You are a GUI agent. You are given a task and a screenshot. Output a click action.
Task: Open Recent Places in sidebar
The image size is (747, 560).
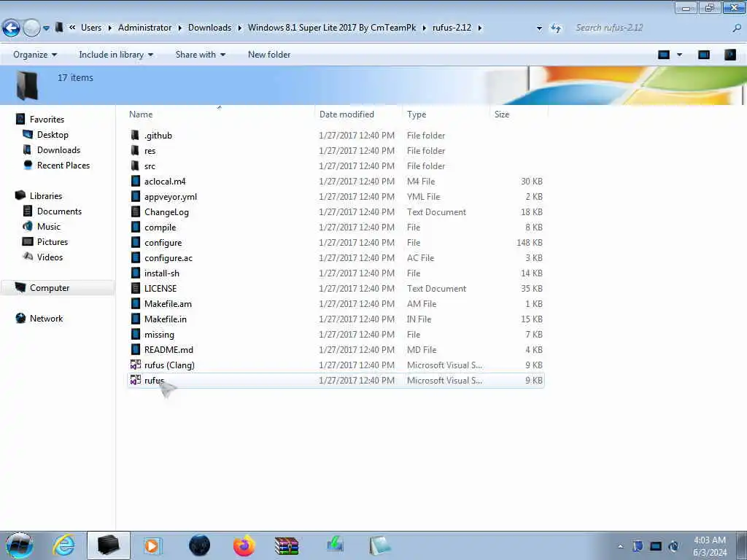[x=63, y=166]
